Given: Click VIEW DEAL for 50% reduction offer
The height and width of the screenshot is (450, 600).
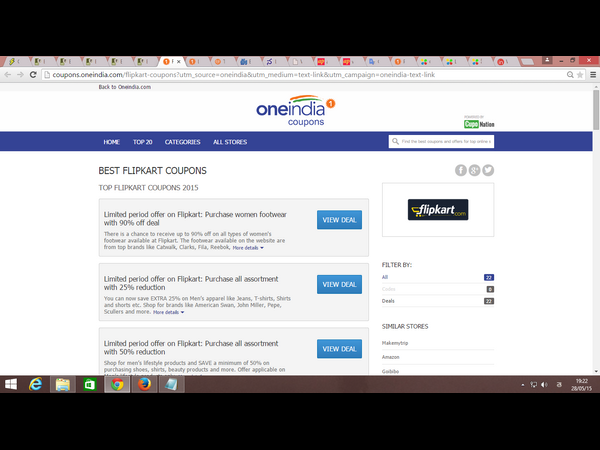Looking at the screenshot, I should pos(339,348).
